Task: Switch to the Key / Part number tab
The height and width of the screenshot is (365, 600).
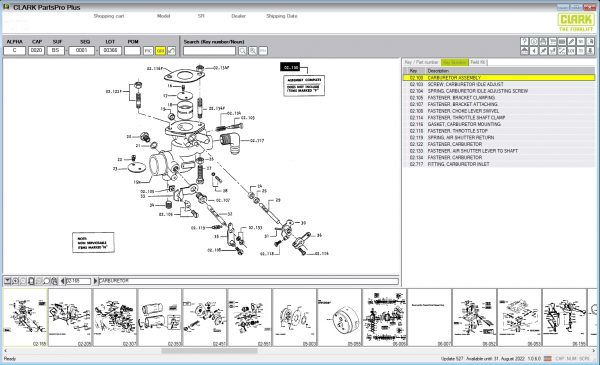Action: coord(421,62)
